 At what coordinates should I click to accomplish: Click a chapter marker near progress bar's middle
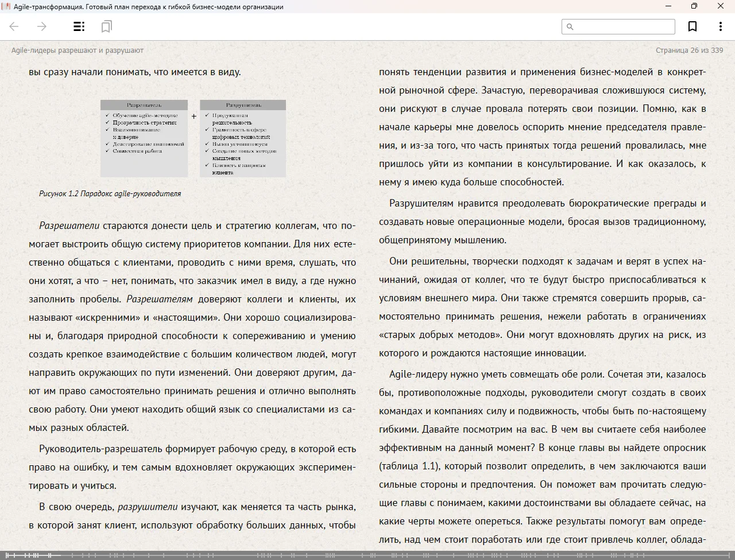coord(362,555)
